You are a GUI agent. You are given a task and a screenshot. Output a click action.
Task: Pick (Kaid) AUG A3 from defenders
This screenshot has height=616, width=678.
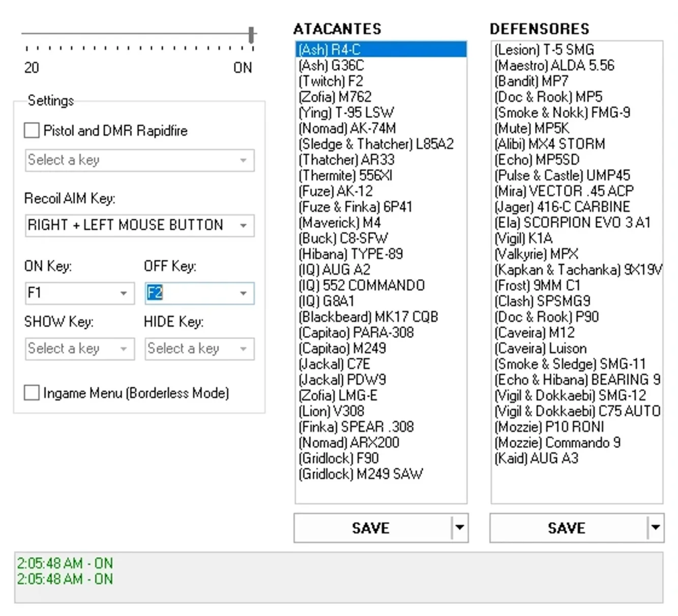577,458
